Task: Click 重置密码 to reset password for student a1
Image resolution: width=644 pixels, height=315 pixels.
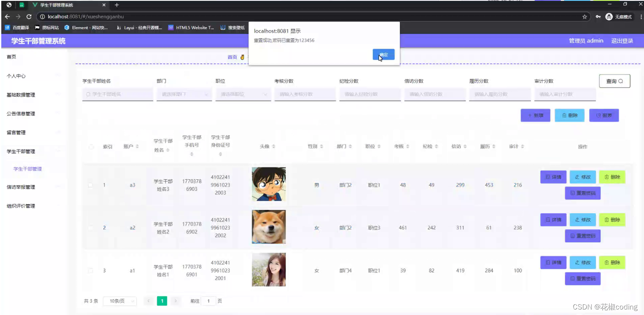Action: (x=583, y=279)
